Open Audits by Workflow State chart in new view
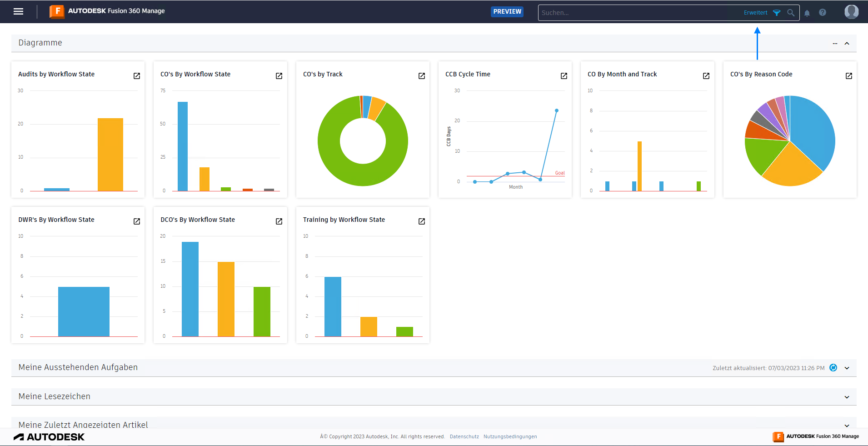The image size is (868, 446). tap(137, 76)
